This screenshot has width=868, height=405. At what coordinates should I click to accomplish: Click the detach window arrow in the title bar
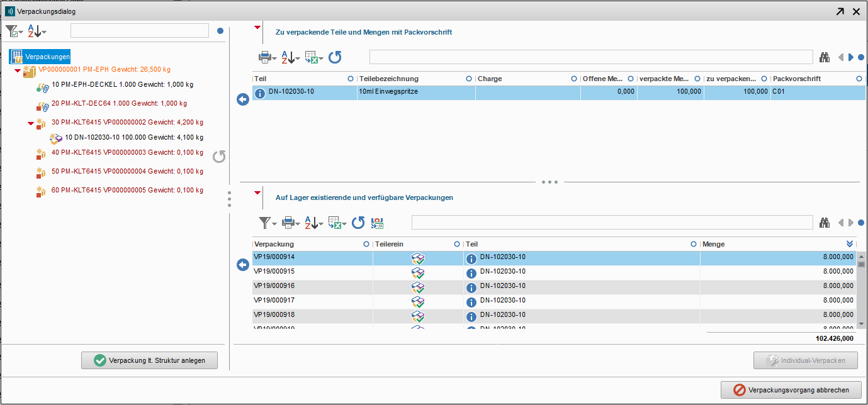[840, 11]
